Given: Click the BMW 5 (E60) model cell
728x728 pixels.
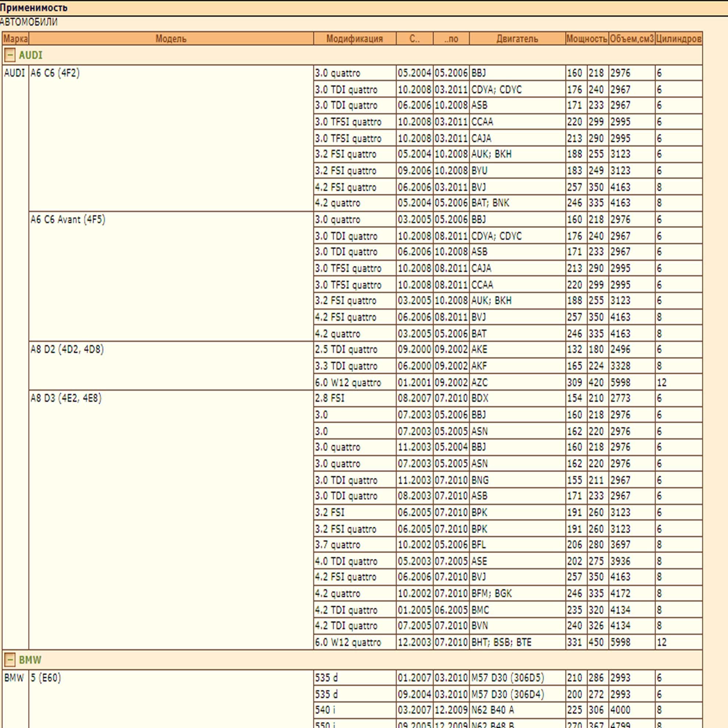Looking at the screenshot, I should click(46, 678).
